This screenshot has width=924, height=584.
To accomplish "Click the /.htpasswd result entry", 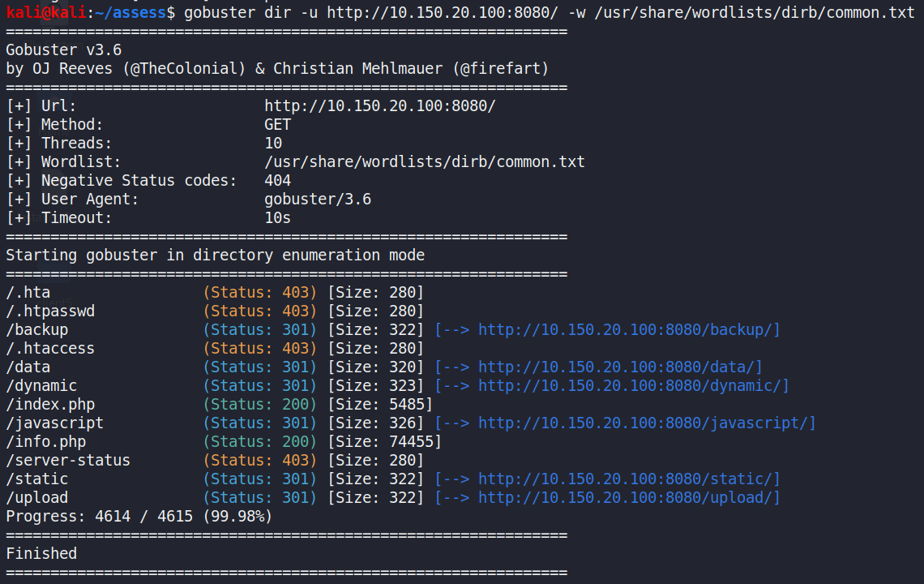I will (50, 311).
